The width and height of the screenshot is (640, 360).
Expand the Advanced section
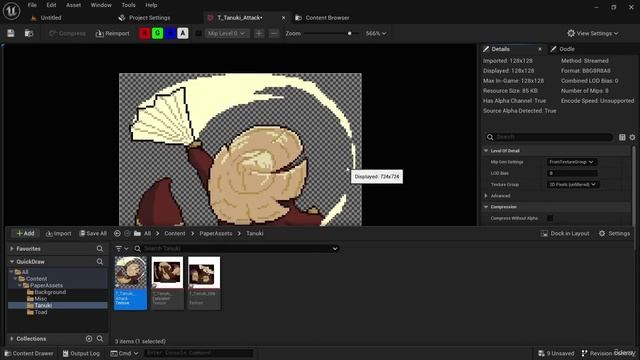click(x=486, y=196)
